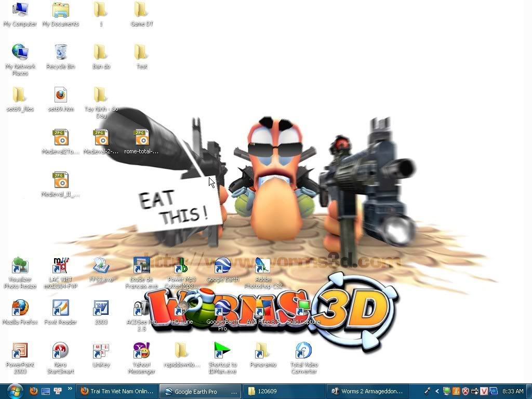Click the third Quick Launch icon
Image resolution: width=532 pixels, height=399 pixels.
(x=58, y=391)
